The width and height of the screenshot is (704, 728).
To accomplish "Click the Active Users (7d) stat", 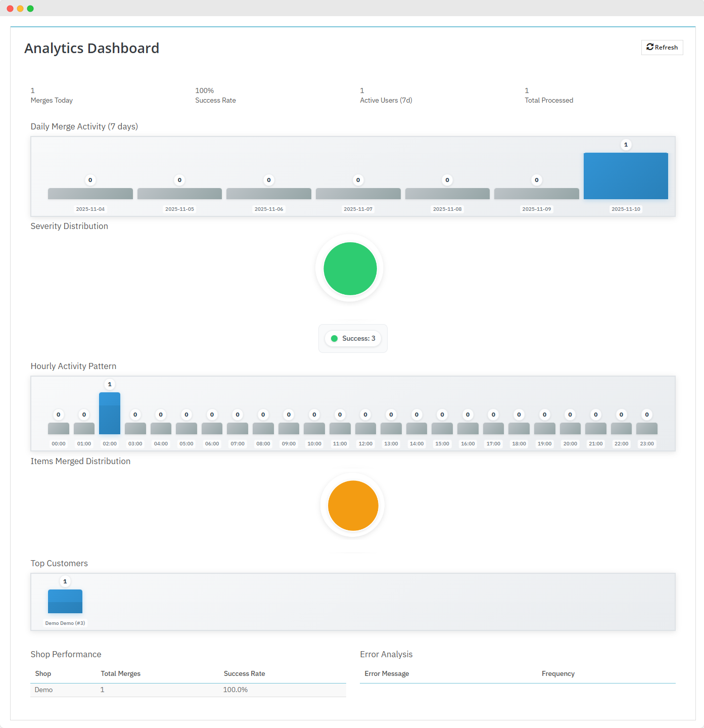I will point(386,96).
